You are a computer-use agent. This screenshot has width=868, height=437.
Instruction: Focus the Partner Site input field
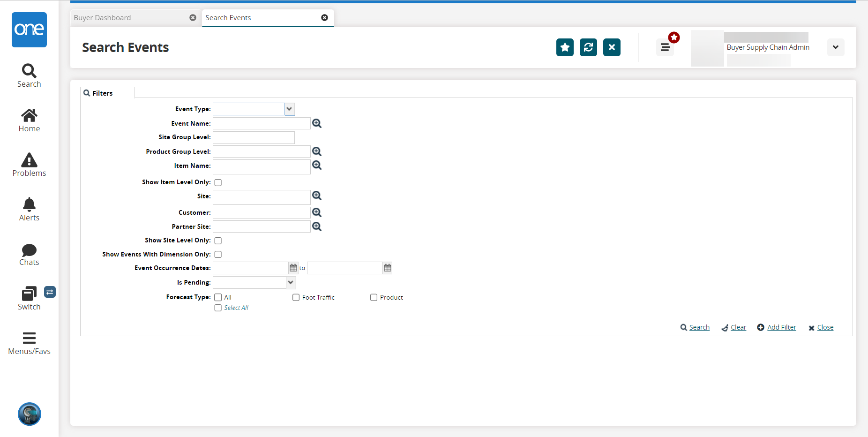coord(262,226)
